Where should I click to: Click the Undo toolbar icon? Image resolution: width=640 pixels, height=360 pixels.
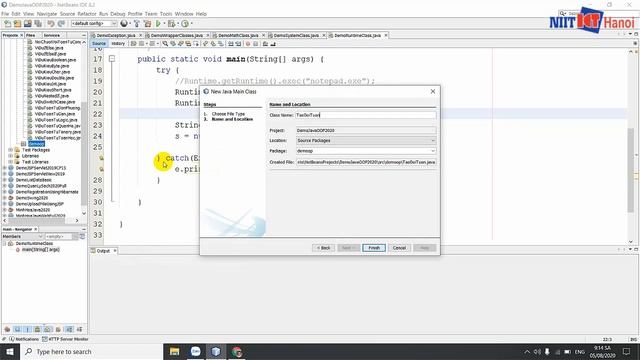(x=51, y=24)
